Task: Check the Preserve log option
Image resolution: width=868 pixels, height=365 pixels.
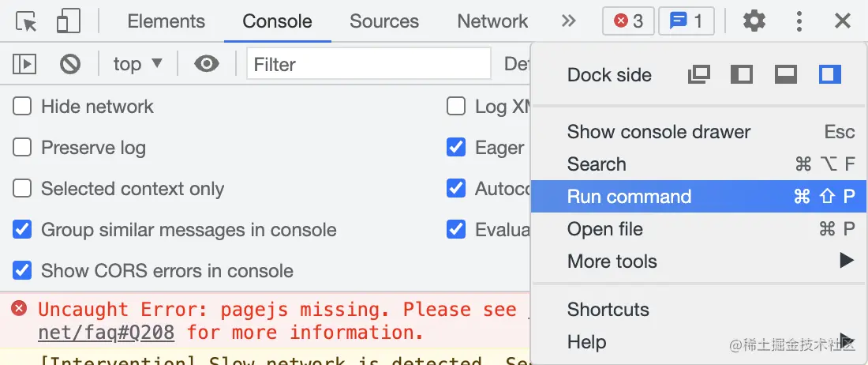Action: click(22, 148)
